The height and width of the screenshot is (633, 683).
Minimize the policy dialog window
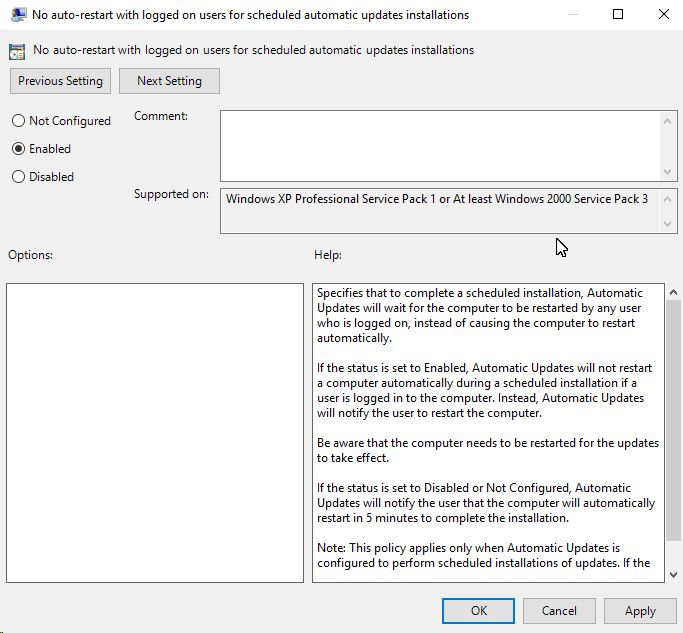coord(573,14)
